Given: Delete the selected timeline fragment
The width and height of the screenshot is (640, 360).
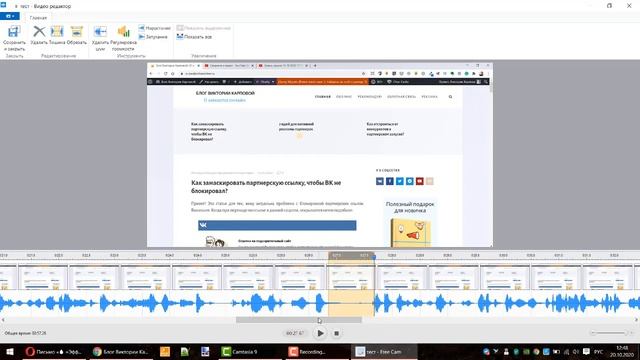Looking at the screenshot, I should (39, 35).
